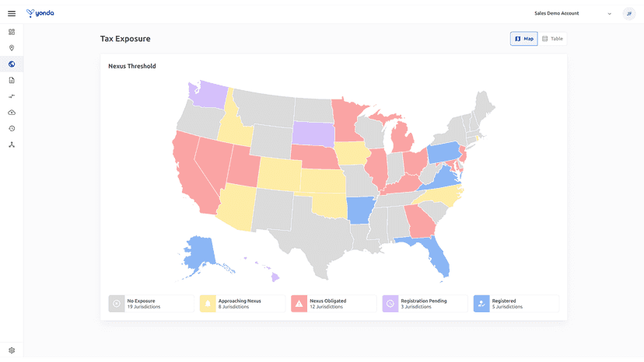Switch to Table view

(x=552, y=39)
